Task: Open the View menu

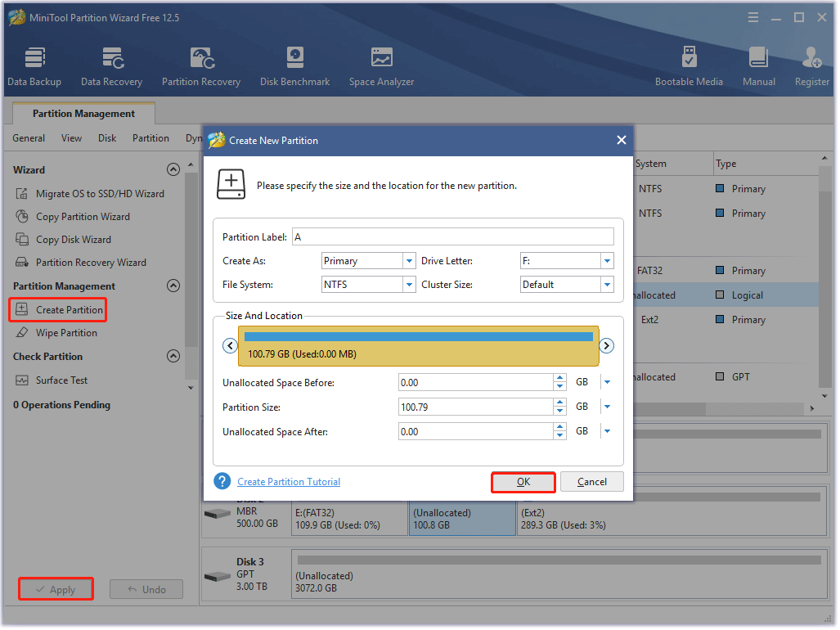Action: tap(72, 138)
